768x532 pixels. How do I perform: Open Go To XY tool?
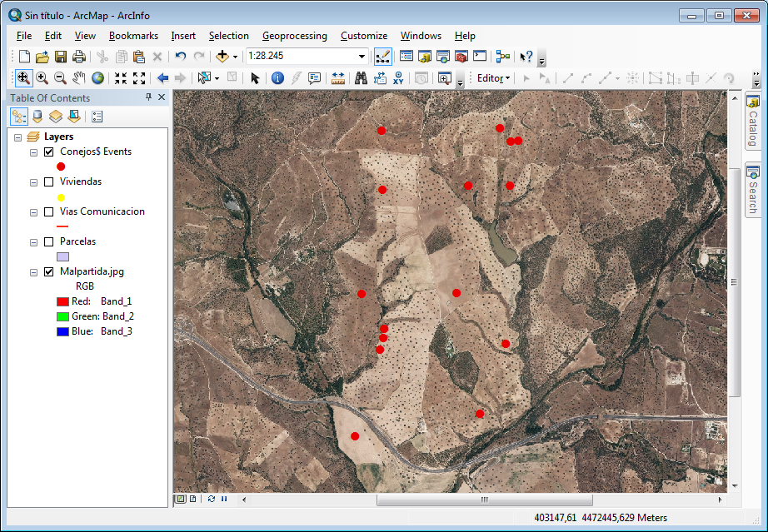(398, 77)
